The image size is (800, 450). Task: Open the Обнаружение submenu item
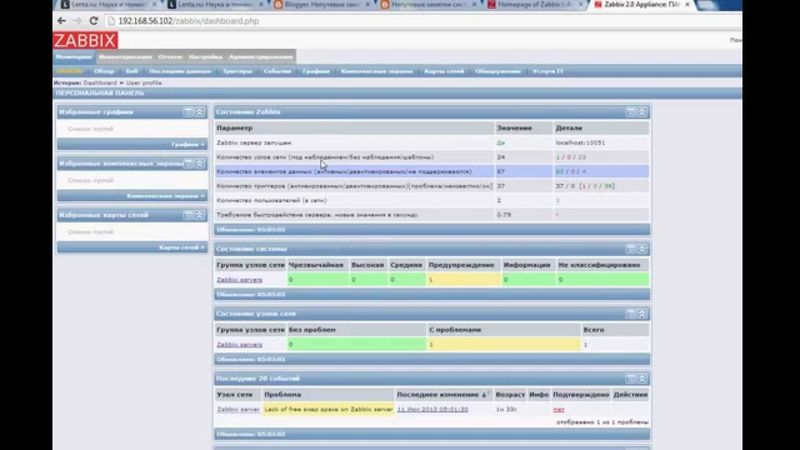(498, 71)
